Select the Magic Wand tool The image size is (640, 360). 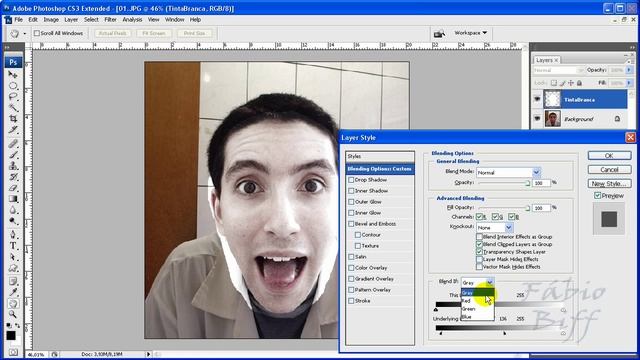coord(13,108)
